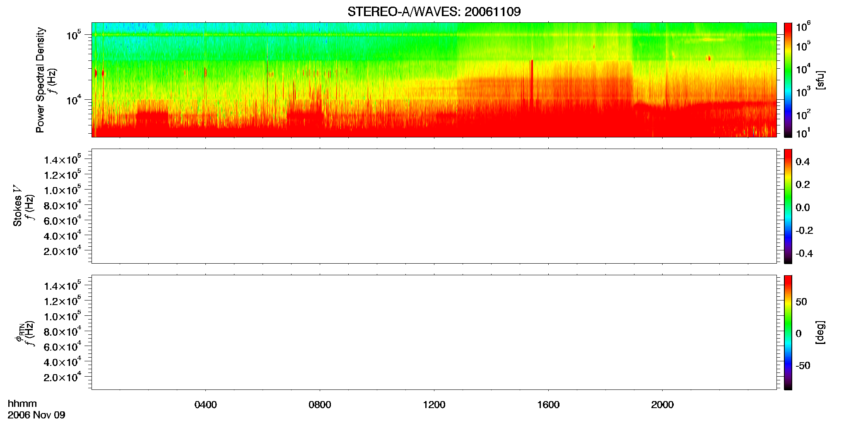Click the -0.4 label on Stokes color bar
Image resolution: width=868 pixels, height=447 pixels.
point(804,253)
